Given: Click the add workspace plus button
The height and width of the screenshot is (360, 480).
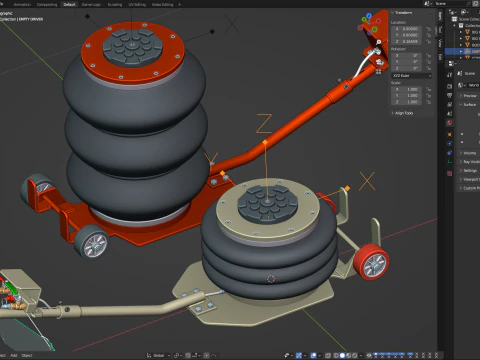Looking at the screenshot, I should coord(179,4).
